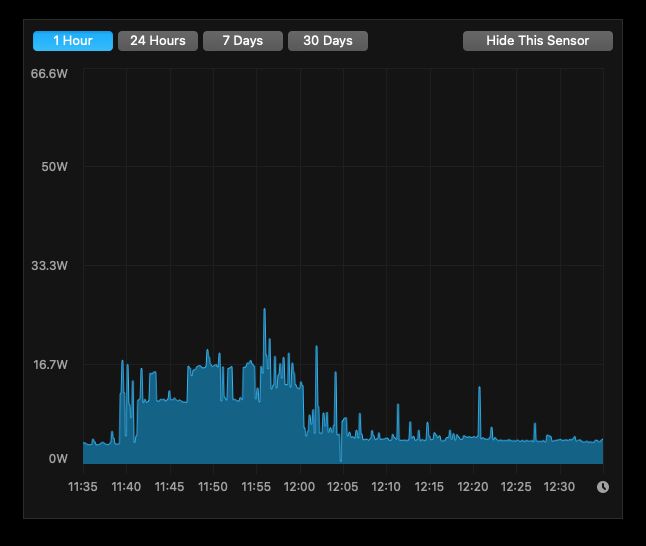Image resolution: width=646 pixels, height=546 pixels.
Task: Click the 66.6W axis label
Action: pos(49,74)
